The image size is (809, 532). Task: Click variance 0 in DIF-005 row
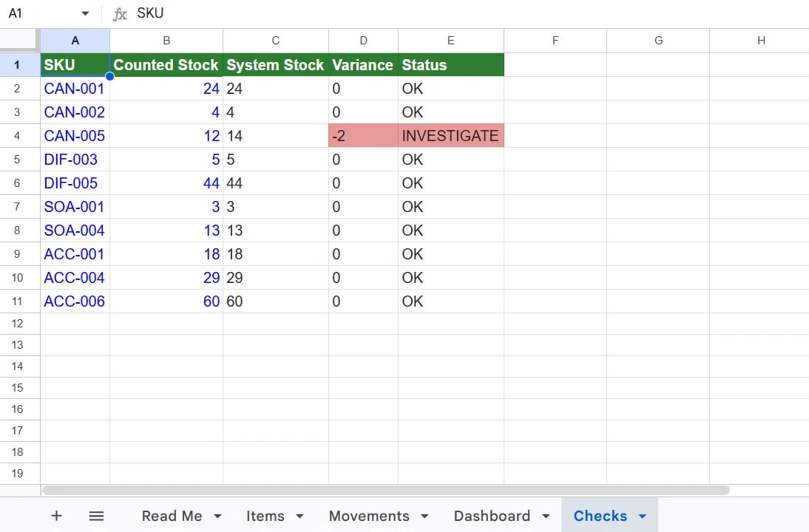coord(363,183)
